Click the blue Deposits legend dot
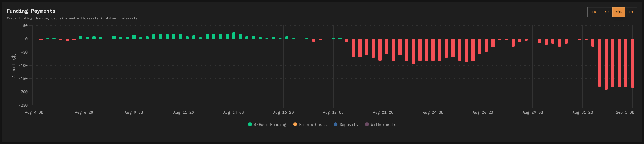Screen dimensions: 644x144 [336, 125]
